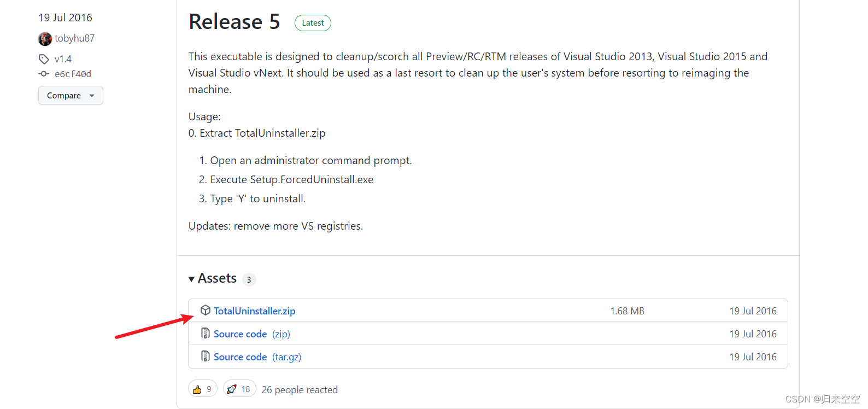Viewport: 868px width, 409px height.
Task: Download Source code (zip)
Action: (x=251, y=334)
